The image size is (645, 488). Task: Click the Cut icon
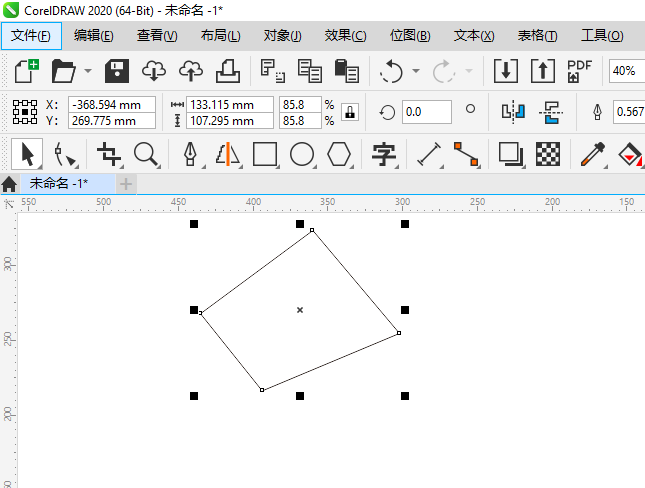273,71
